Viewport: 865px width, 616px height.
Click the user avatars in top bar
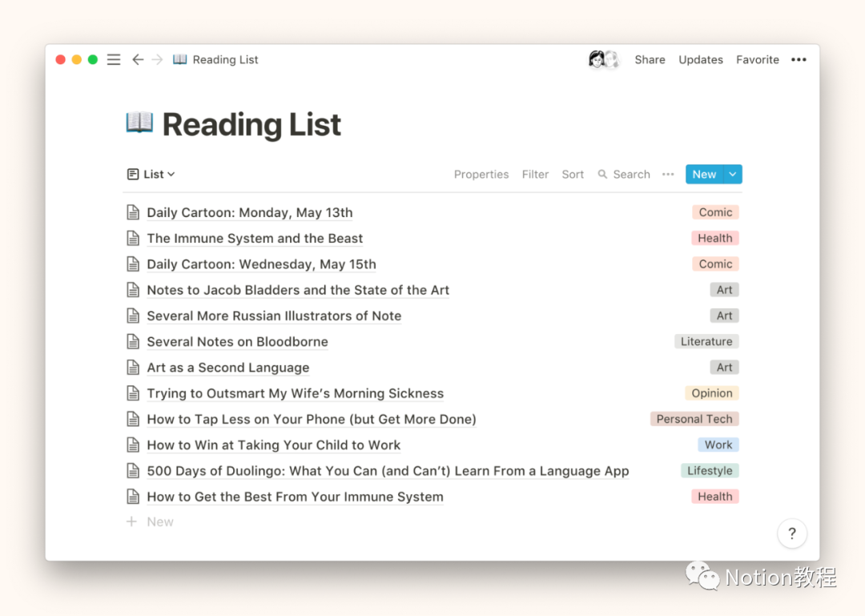[604, 60]
